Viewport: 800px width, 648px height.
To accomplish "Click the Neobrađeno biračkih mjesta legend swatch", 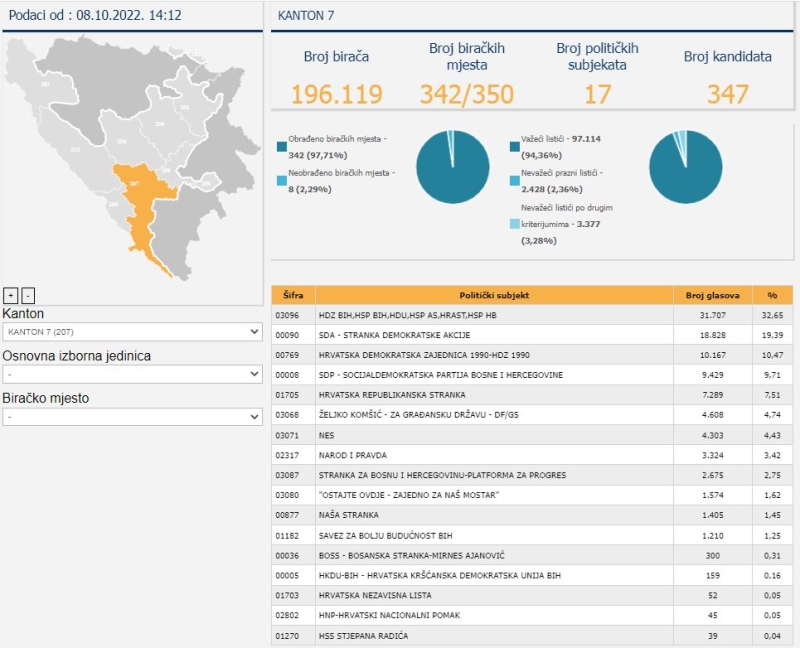I will click(281, 180).
